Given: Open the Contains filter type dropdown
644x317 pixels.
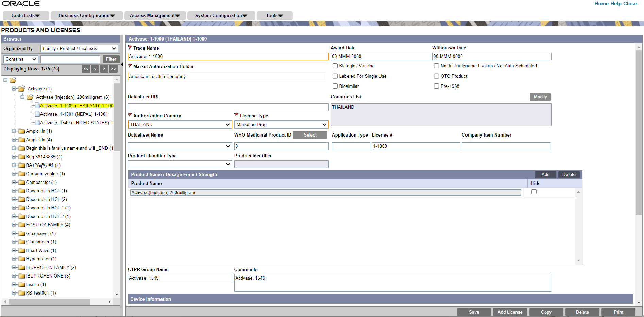Looking at the screenshot, I should (x=21, y=59).
